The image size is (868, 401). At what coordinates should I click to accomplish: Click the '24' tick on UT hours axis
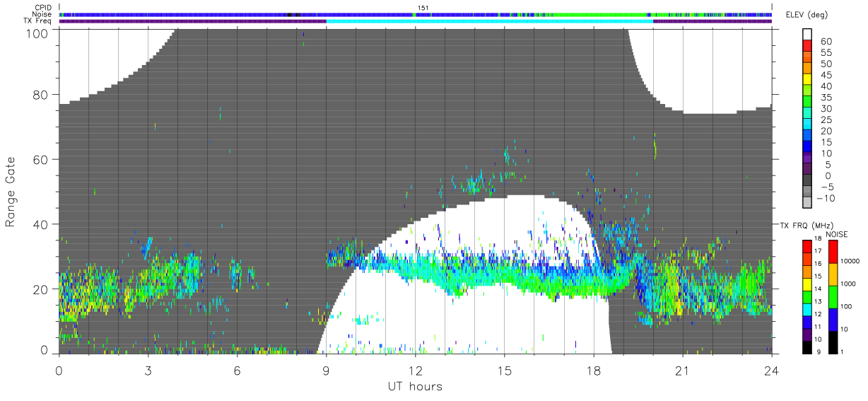pos(771,370)
